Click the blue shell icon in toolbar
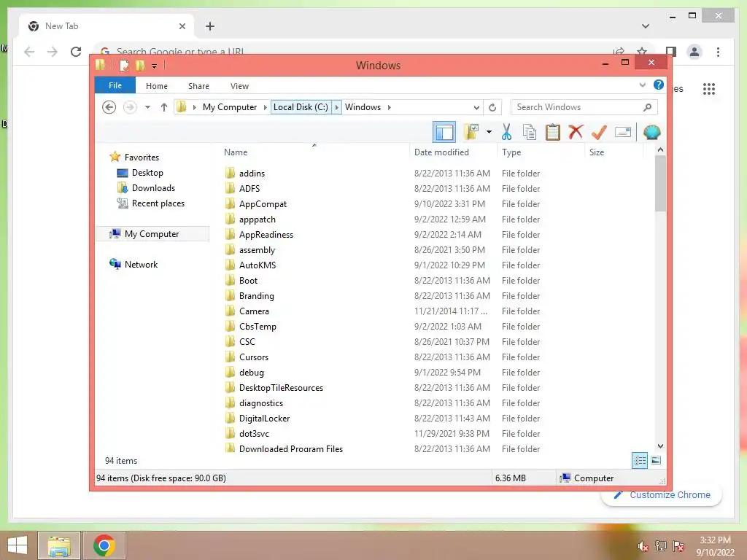This screenshot has height=560, width=747. point(651,132)
